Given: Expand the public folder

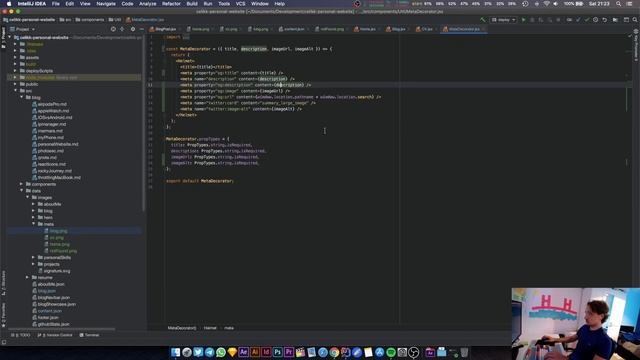Looking at the screenshot, I should (x=16, y=84).
